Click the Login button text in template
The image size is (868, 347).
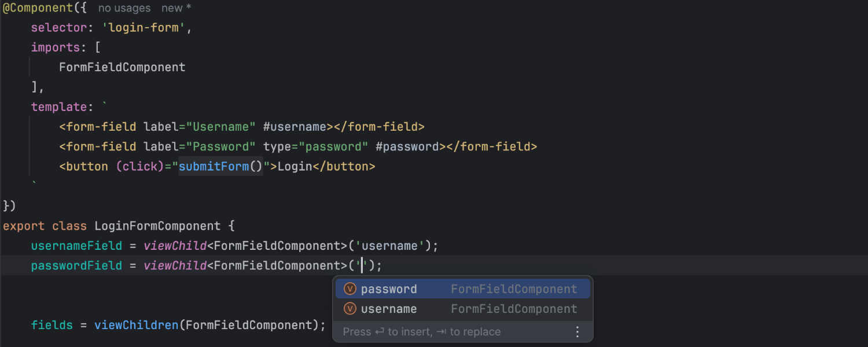click(295, 167)
